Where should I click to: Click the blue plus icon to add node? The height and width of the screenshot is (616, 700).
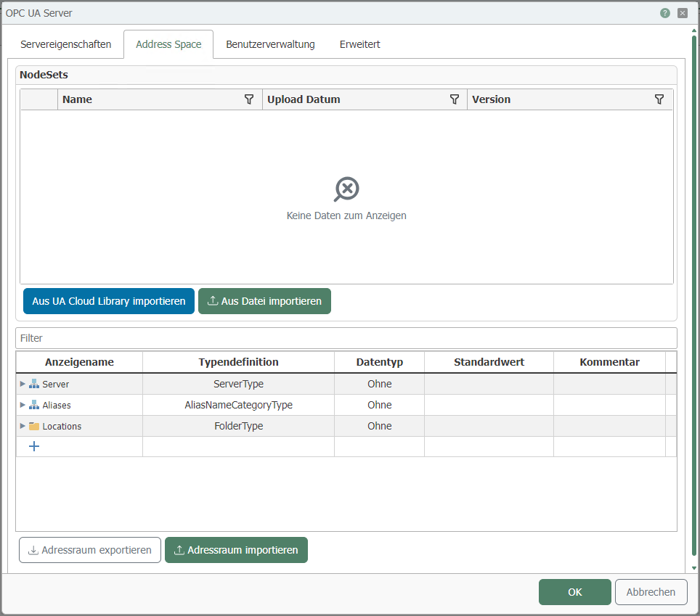[x=33, y=446]
